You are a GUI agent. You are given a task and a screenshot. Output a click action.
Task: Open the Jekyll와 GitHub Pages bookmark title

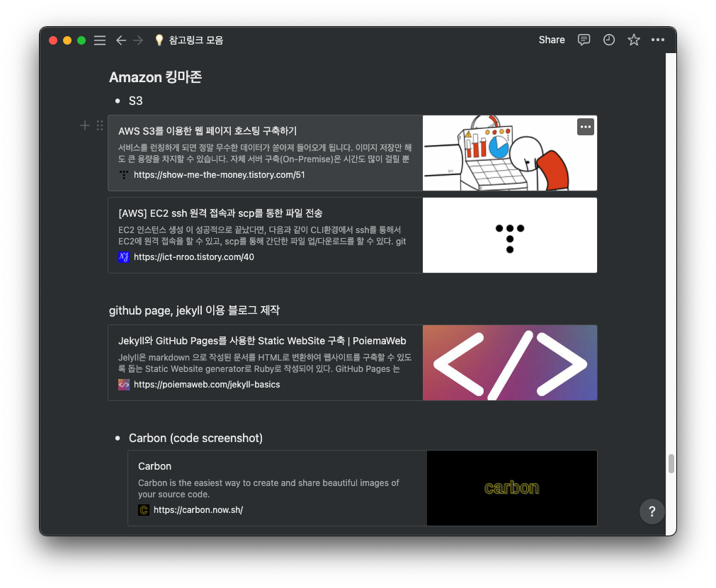pos(262,341)
